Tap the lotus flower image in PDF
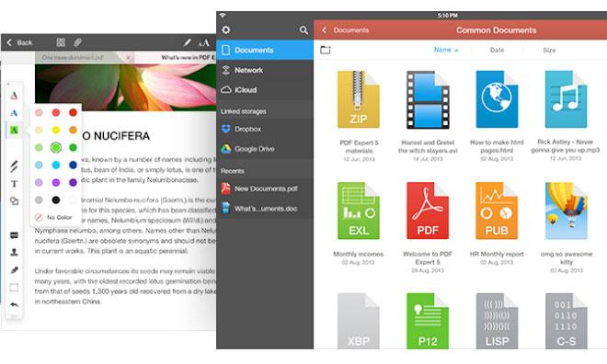 tap(125, 88)
